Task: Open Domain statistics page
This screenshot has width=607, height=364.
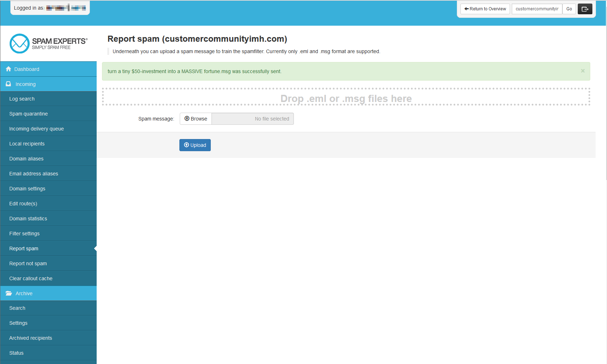Action: (x=28, y=219)
